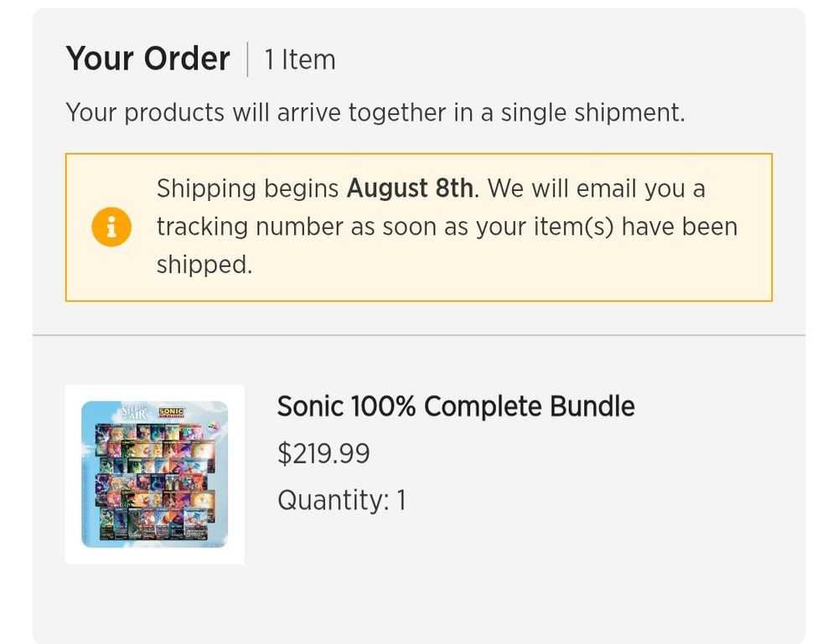
Task: Click the $219.99 price
Action: click(x=323, y=453)
